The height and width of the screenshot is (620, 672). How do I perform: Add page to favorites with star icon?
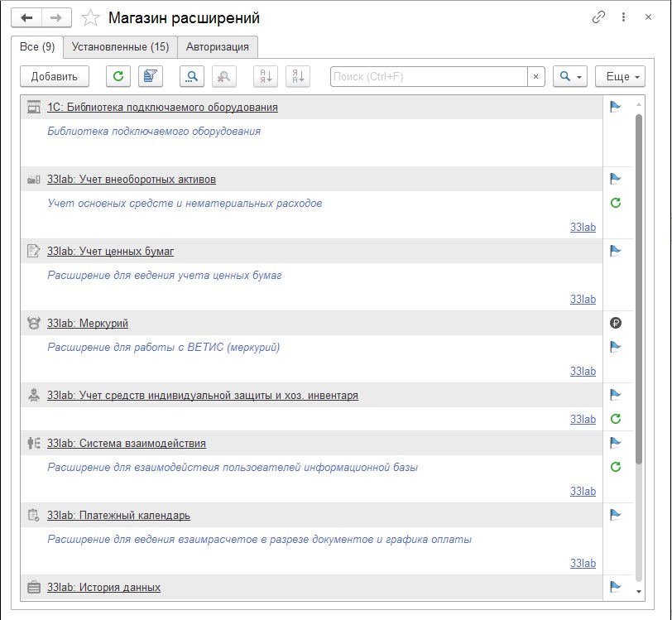point(90,18)
